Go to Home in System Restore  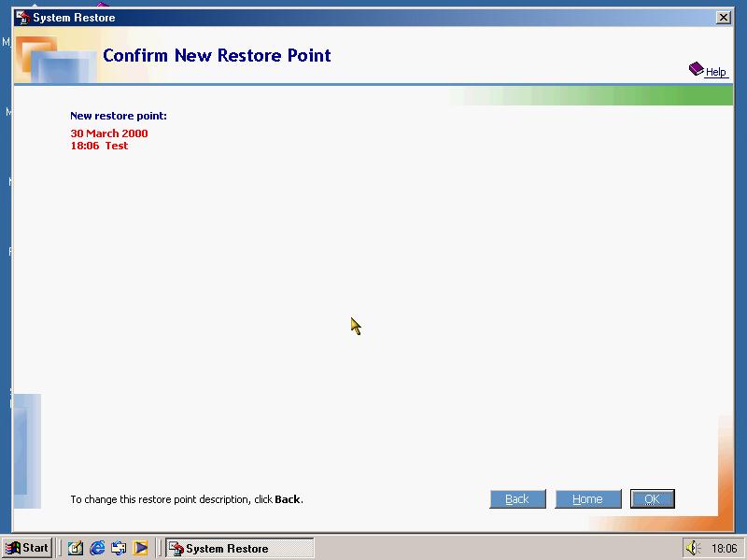coord(587,499)
